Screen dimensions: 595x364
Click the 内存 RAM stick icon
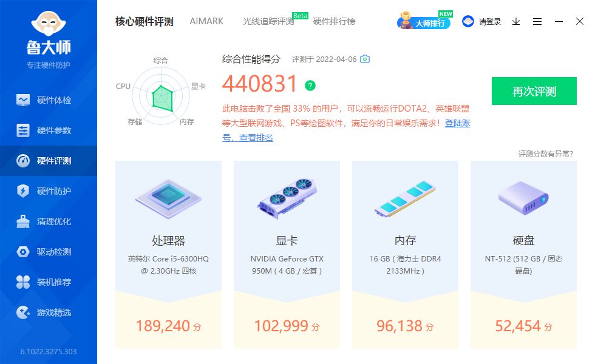click(406, 199)
